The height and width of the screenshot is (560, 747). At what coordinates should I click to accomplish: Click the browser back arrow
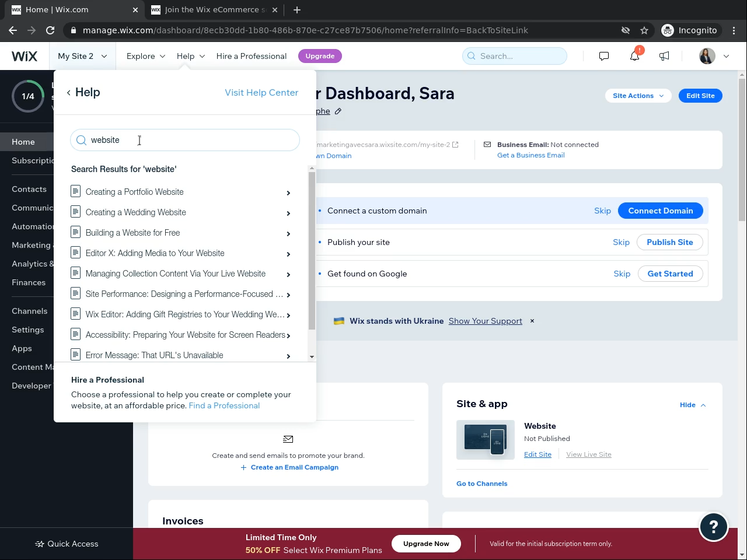click(x=13, y=30)
